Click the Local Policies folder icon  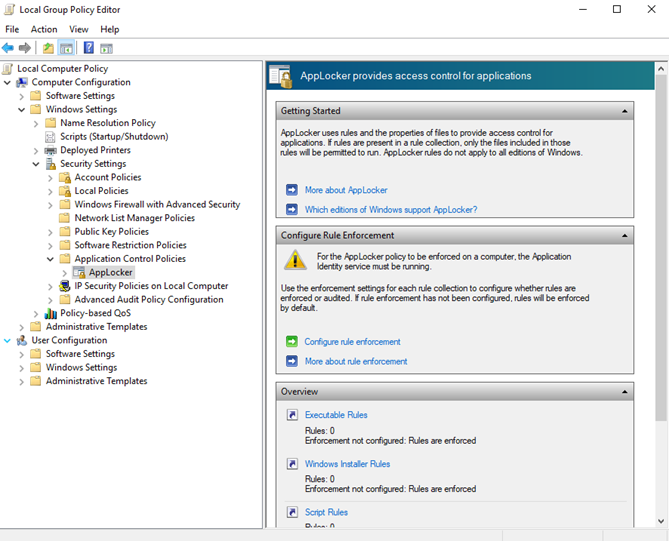coord(65,191)
